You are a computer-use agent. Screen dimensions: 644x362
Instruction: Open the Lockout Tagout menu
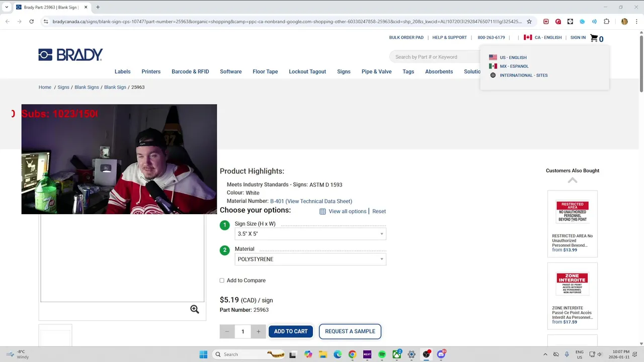point(307,71)
